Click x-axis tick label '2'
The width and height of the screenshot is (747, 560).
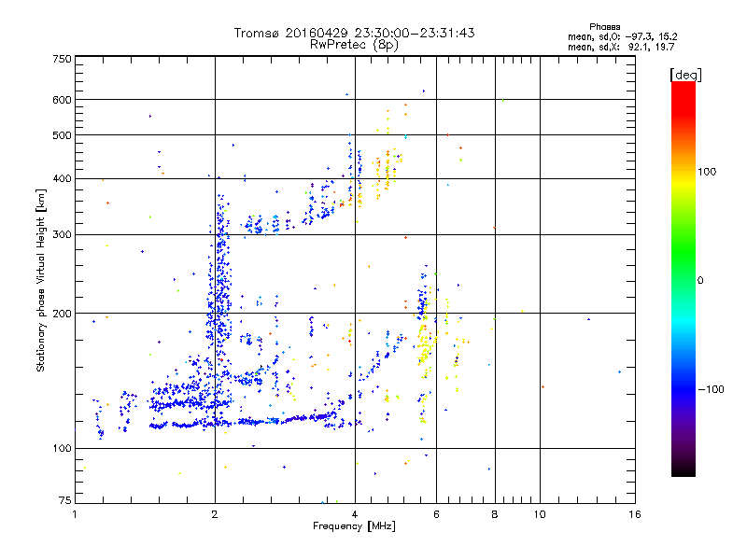(x=215, y=514)
